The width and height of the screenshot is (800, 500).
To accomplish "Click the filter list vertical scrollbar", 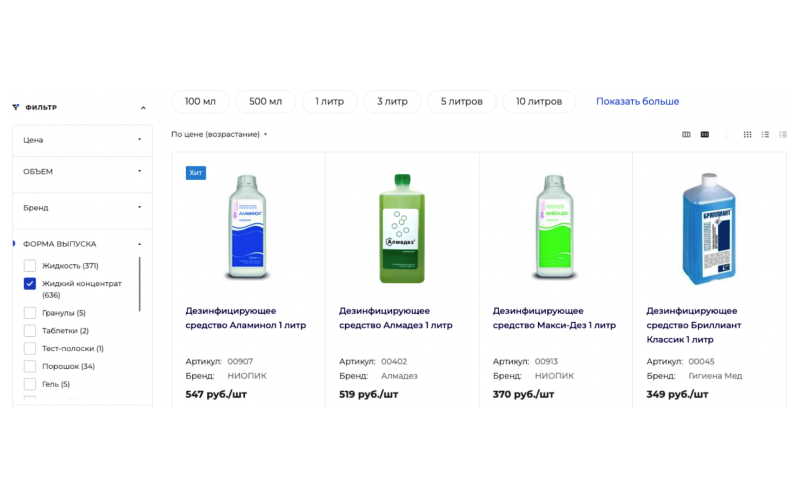I will [140, 285].
